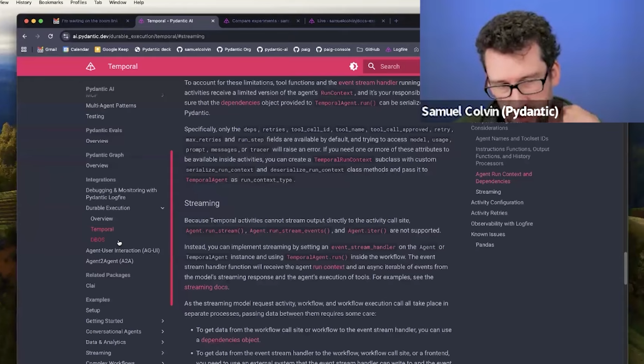
Task: Open the examples Setup page
Action: pos(93,310)
